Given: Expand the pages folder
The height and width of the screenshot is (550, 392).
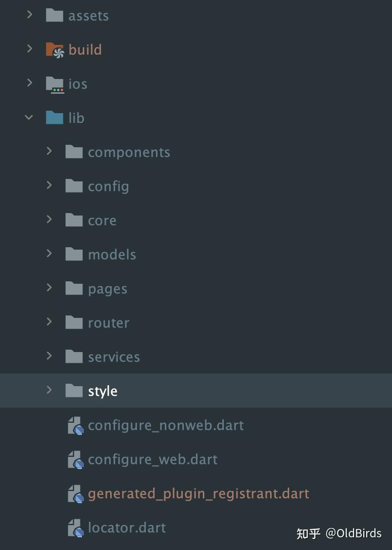Looking at the screenshot, I should click(49, 288).
